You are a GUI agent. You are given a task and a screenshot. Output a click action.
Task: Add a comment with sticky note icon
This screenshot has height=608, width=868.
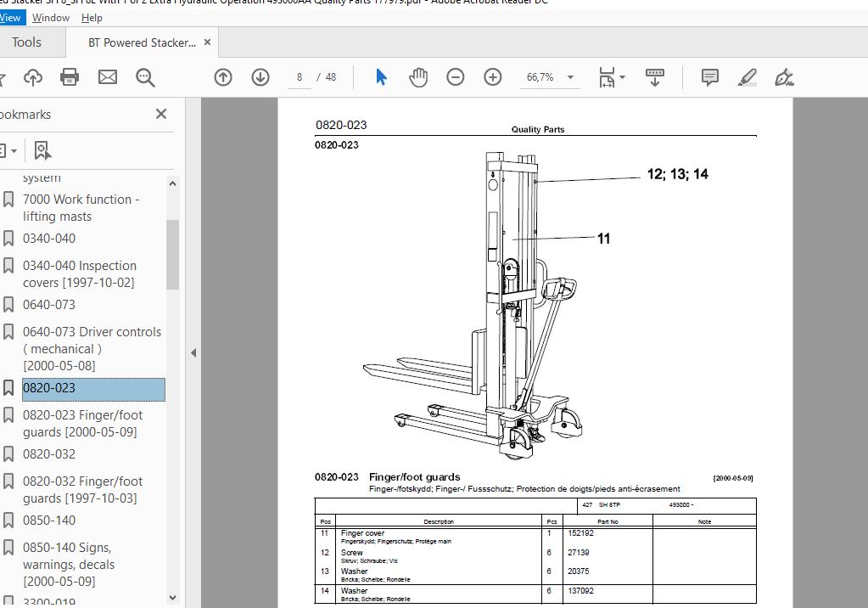[x=710, y=77]
